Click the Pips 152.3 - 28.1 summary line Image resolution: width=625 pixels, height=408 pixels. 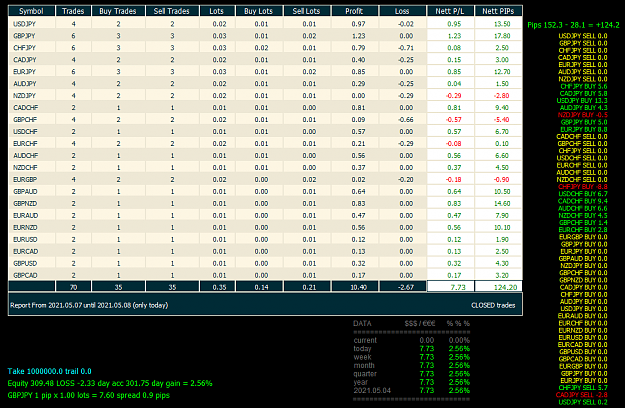pyautogui.click(x=573, y=25)
